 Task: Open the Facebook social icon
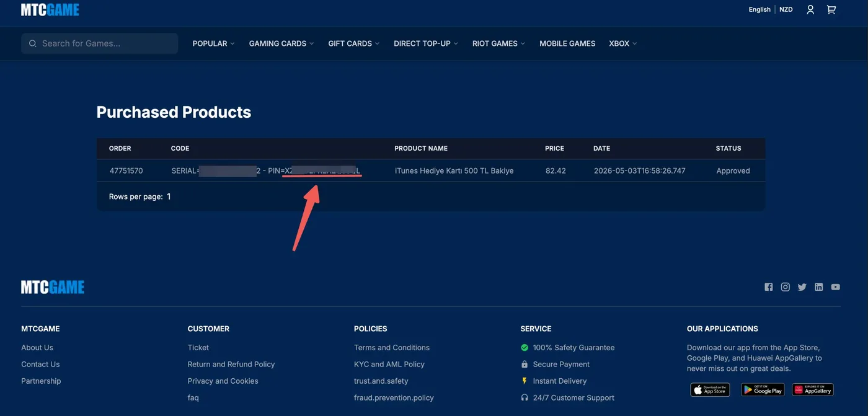[x=769, y=287]
